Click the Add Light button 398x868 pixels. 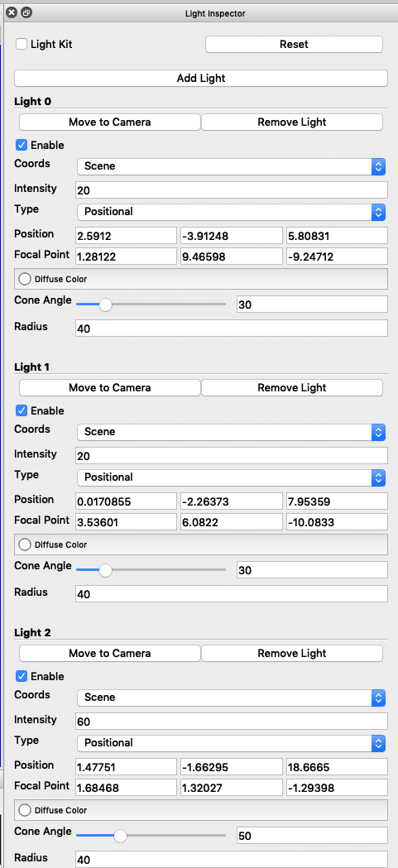(x=201, y=78)
